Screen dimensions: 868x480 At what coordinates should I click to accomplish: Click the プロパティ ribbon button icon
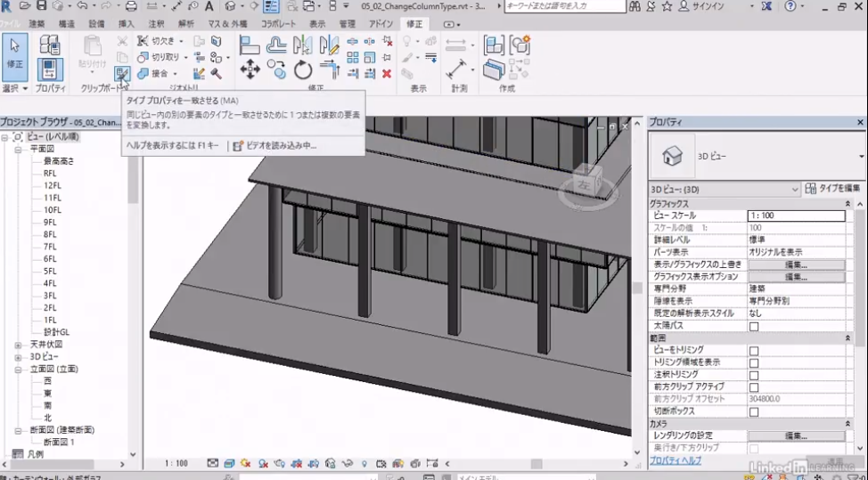click(51, 69)
